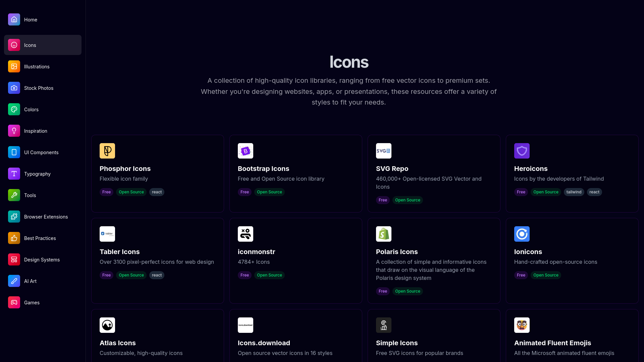The width and height of the screenshot is (644, 362).
Task: Click 'Hand-crafted open-source icons' text
Action: click(555, 262)
